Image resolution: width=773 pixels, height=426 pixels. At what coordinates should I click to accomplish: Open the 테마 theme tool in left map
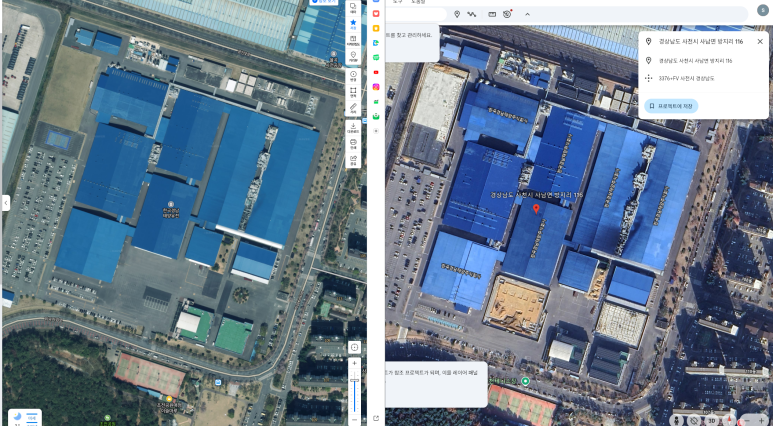353,7
